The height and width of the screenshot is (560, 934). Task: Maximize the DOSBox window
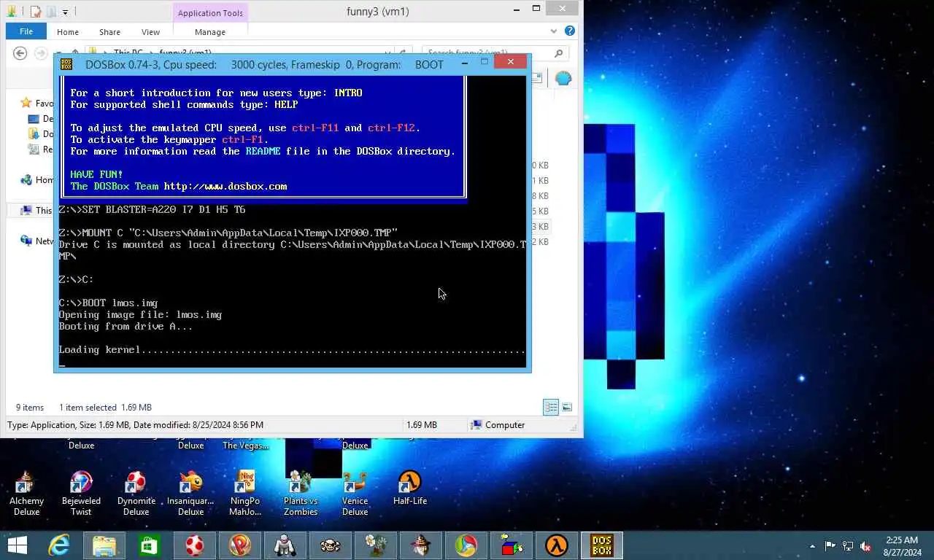pyautogui.click(x=484, y=63)
